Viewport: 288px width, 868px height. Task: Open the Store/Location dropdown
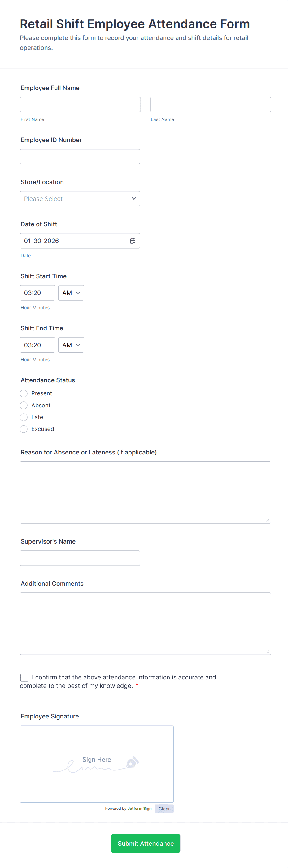click(80, 198)
